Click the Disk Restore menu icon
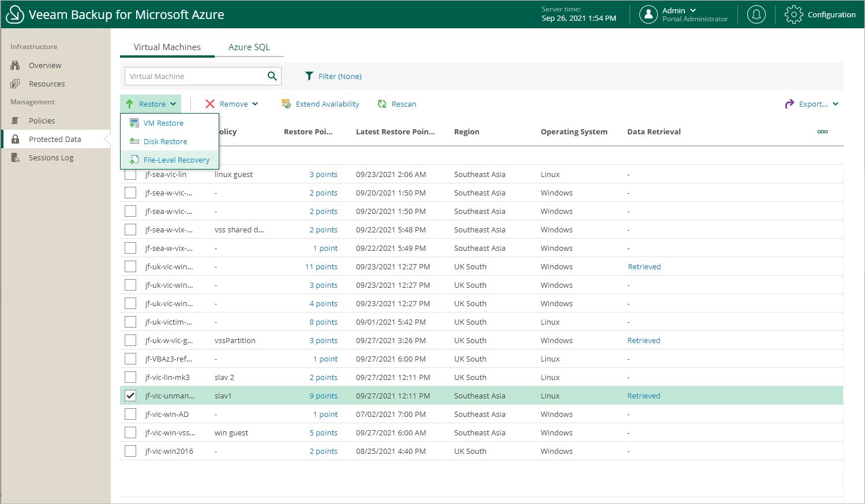This screenshot has width=865, height=504. [x=134, y=141]
